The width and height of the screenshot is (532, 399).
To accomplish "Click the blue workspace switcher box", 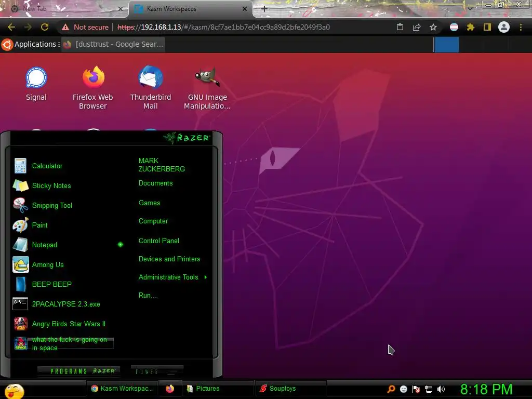I will [446, 45].
